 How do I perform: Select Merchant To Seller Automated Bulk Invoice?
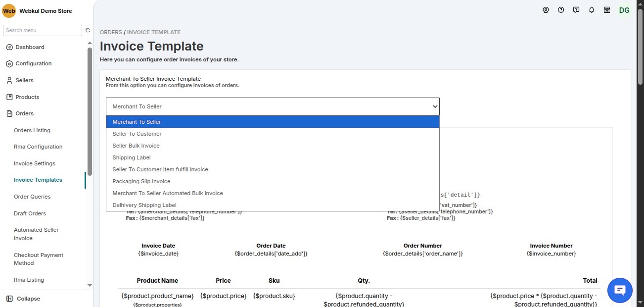pos(273,193)
